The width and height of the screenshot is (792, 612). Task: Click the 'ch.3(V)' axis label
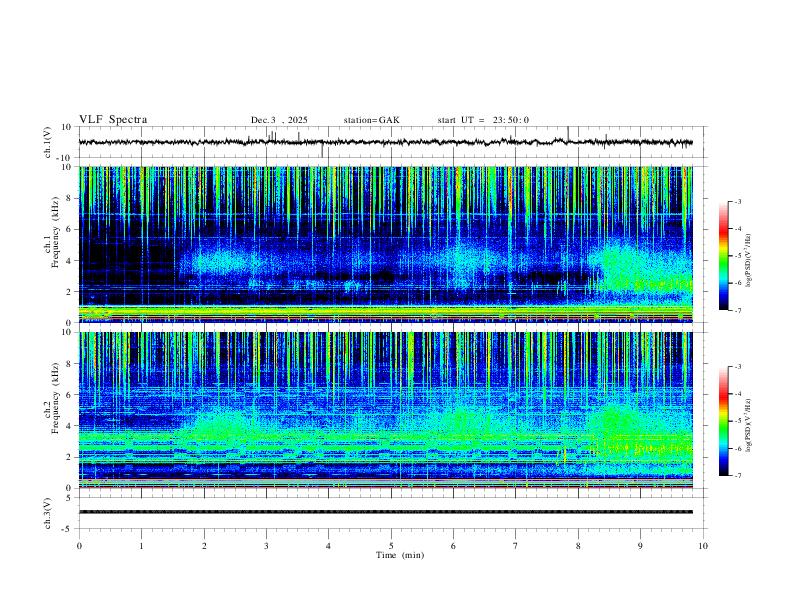coord(48,514)
